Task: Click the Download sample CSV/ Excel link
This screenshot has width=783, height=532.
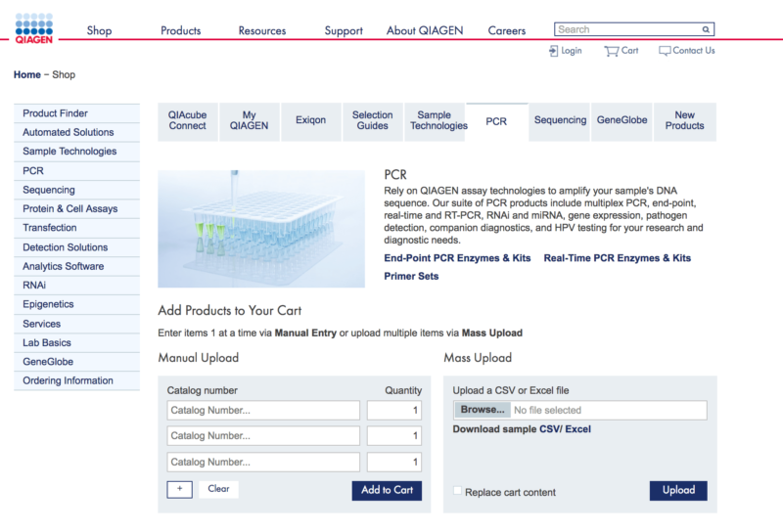Action: point(522,429)
